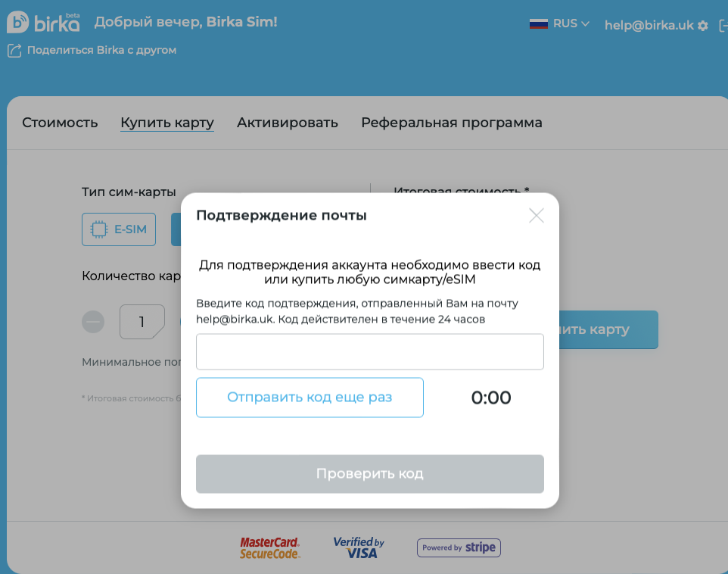Click the logout icon at top right
Image resolution: width=728 pixels, height=574 pixels.
[723, 26]
